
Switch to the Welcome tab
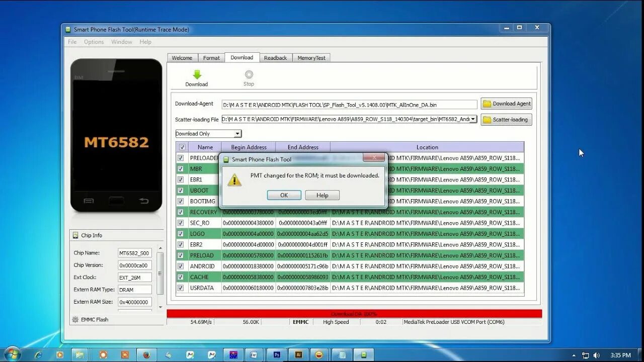pos(182,58)
